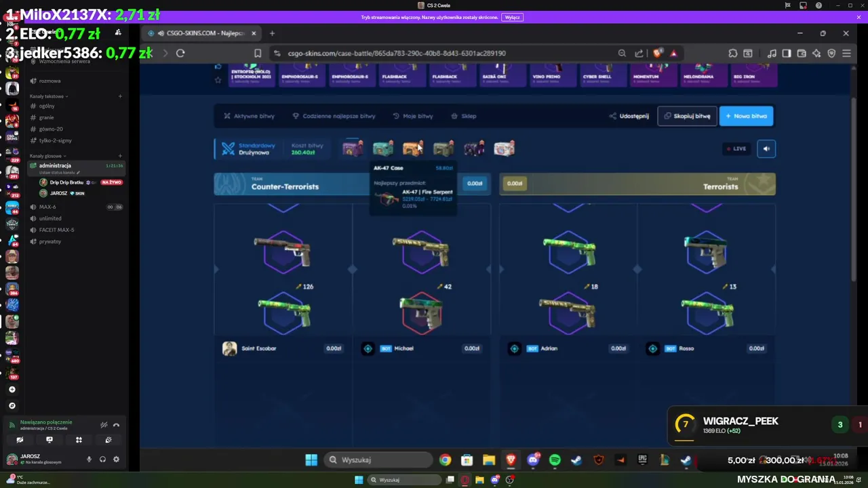Screen dimensions: 868x488
Task: Collapse Discord Kanały tekstowe category
Action: click(x=47, y=96)
